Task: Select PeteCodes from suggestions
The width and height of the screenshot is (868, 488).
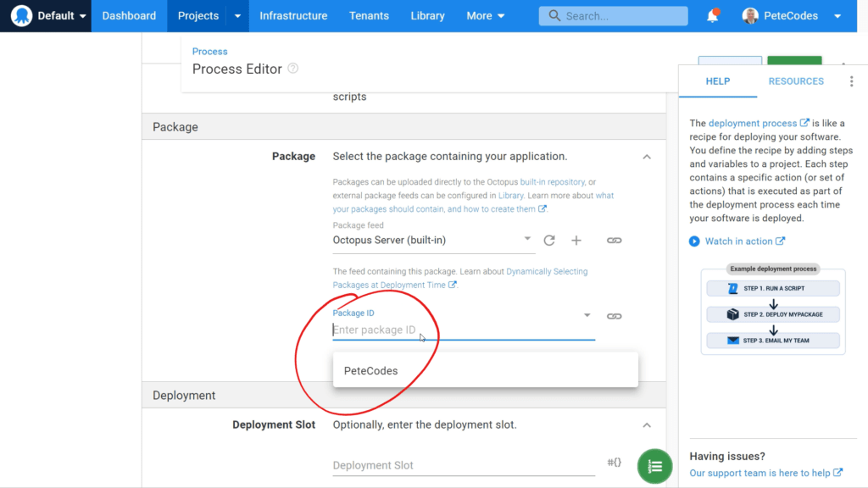Action: [486, 371]
